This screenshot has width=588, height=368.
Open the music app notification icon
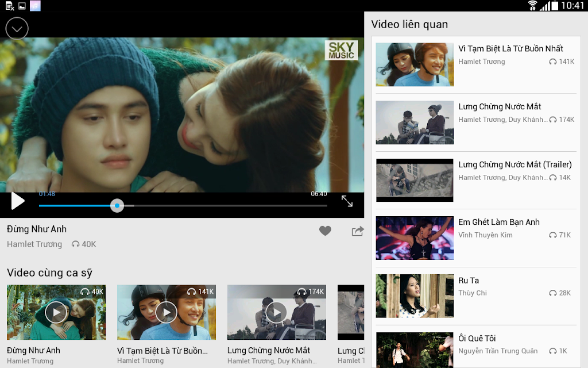pyautogui.click(x=35, y=6)
